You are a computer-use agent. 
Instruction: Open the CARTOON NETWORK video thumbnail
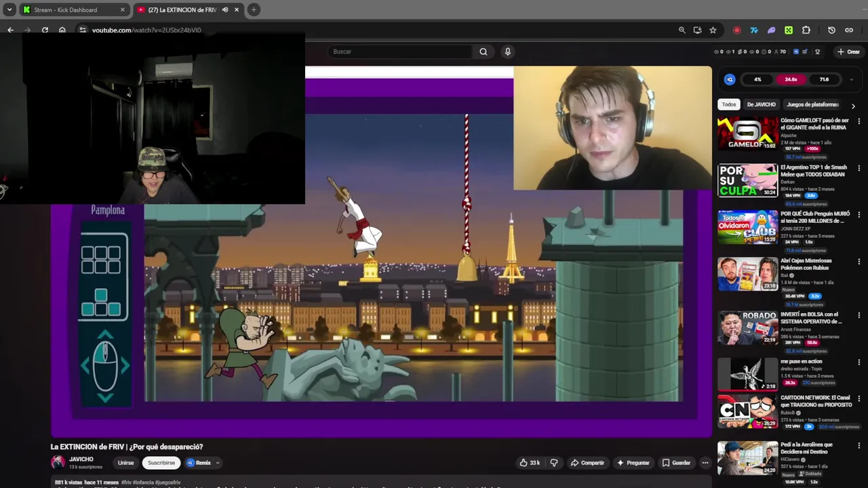tap(748, 411)
